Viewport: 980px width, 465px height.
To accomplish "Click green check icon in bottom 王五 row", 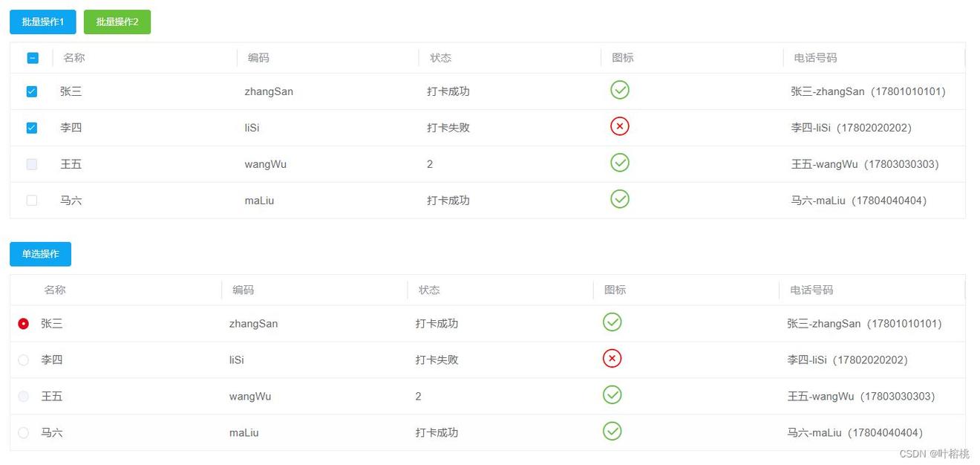I will point(612,394).
